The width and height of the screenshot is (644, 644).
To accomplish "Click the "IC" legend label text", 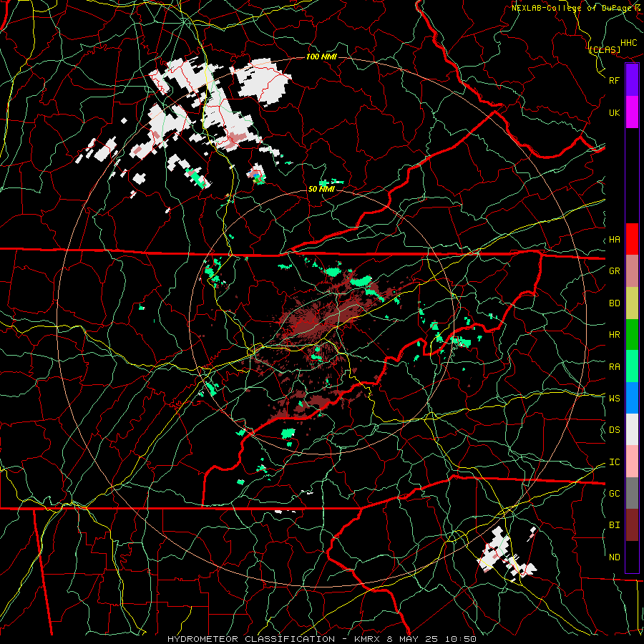I will click(x=614, y=462).
